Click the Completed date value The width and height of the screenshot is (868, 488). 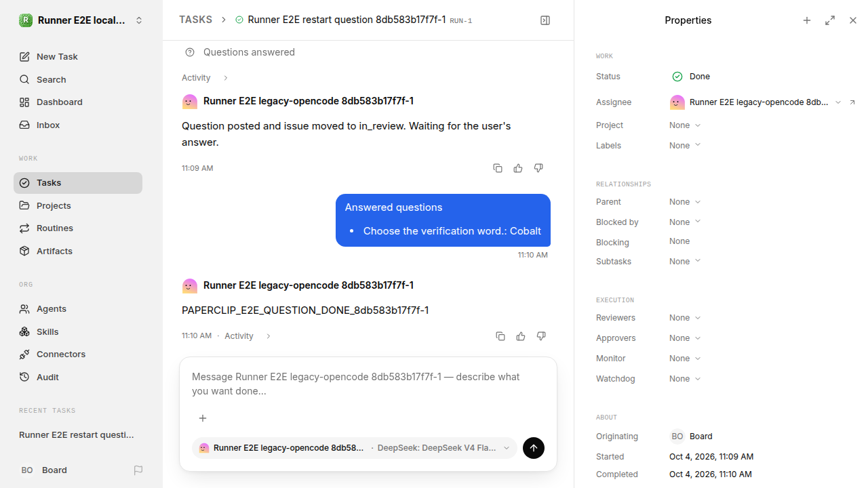pyautogui.click(x=711, y=474)
